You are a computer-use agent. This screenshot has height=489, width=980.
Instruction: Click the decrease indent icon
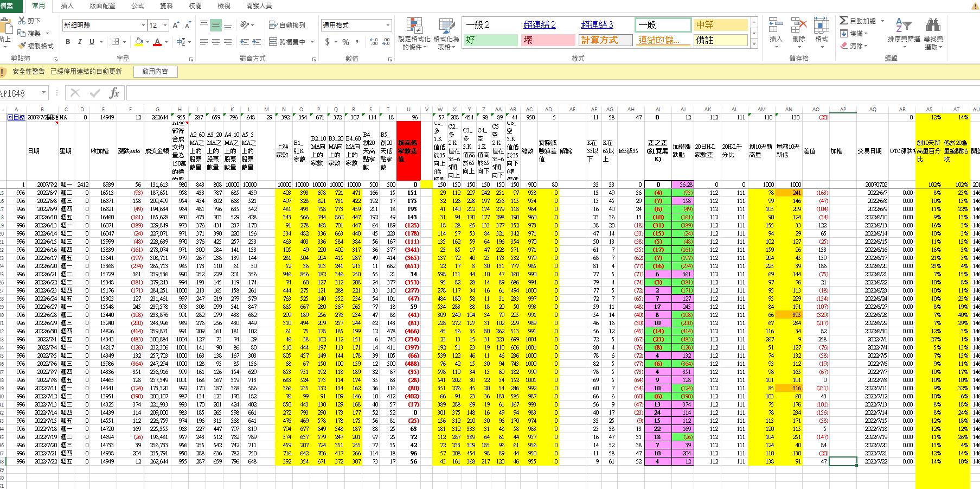click(x=244, y=42)
